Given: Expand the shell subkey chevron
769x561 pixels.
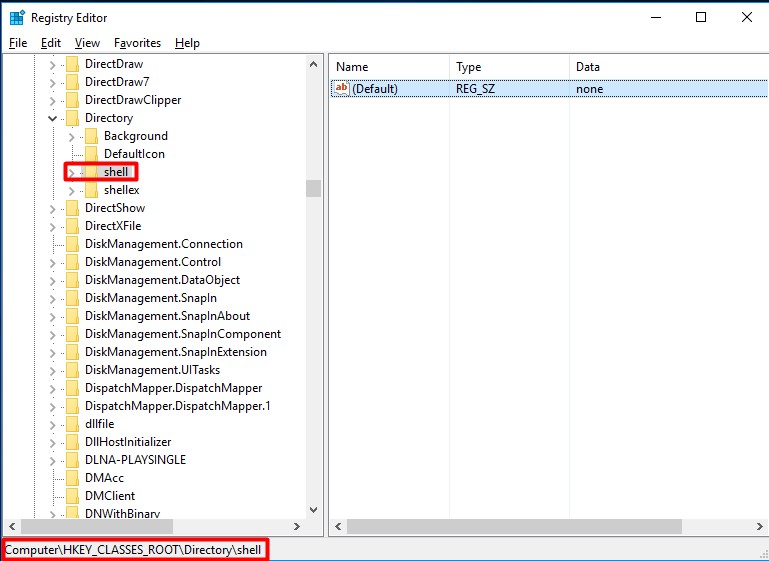Looking at the screenshot, I should coord(72,173).
